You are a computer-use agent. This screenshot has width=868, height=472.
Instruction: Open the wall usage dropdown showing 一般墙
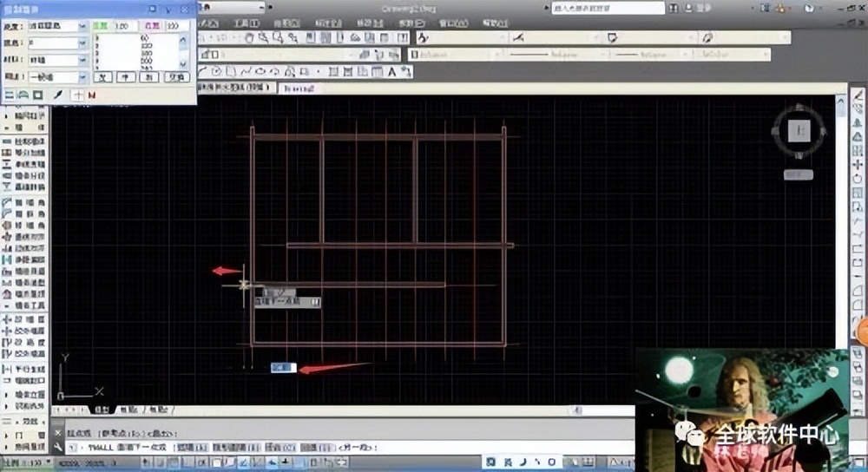[x=83, y=76]
